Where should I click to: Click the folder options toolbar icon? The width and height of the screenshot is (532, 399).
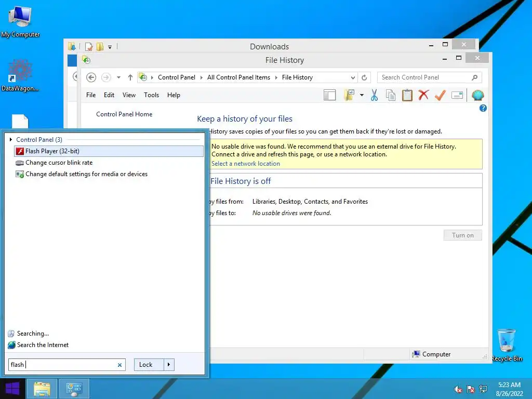(349, 96)
